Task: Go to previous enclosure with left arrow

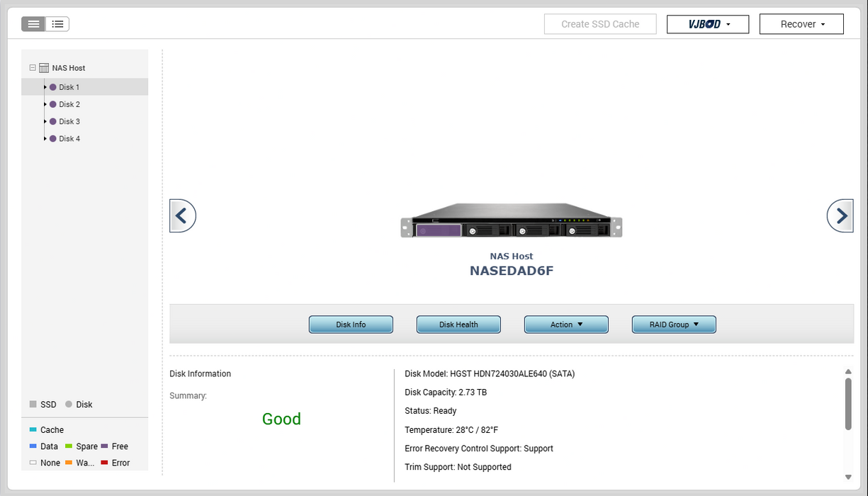Action: [x=182, y=215]
